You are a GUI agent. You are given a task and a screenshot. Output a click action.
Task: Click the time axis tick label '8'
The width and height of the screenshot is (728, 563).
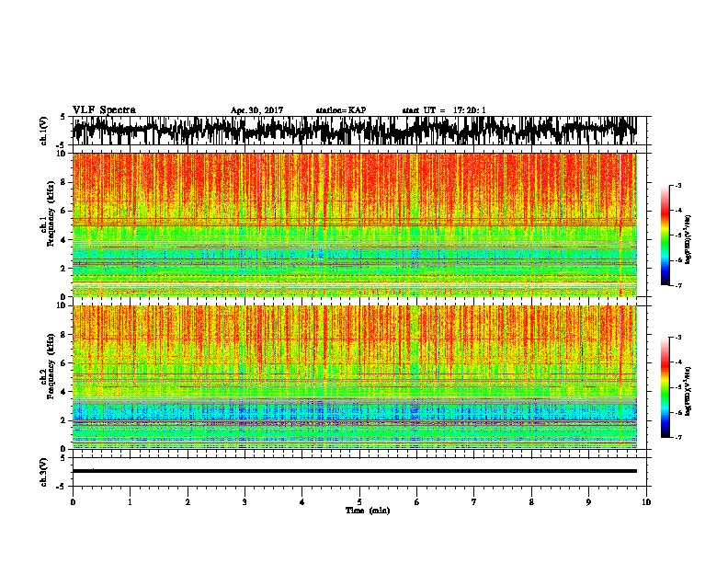coord(531,502)
